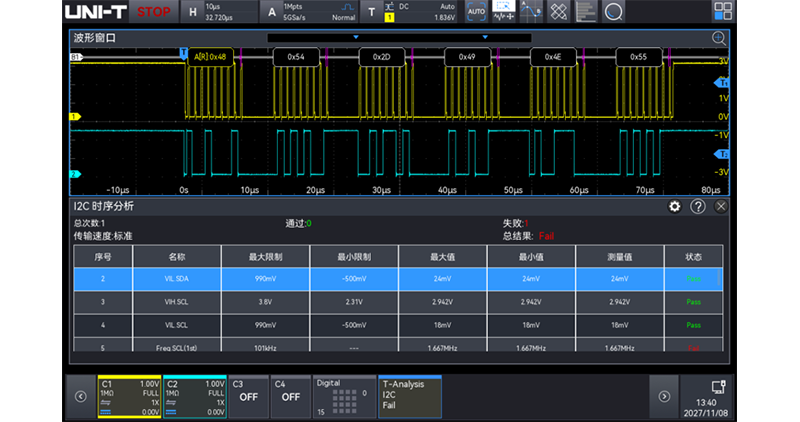Click the 13:40 date and time display

pos(706,408)
